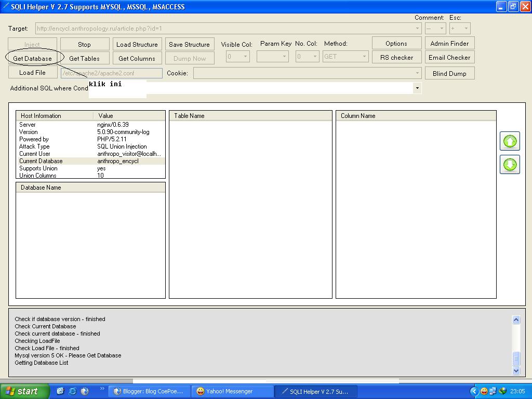Open the Esc dropdown
532x399 pixels.
[x=467, y=29]
